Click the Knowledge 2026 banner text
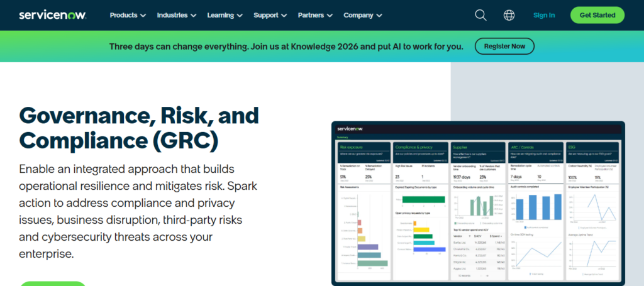 coord(286,47)
